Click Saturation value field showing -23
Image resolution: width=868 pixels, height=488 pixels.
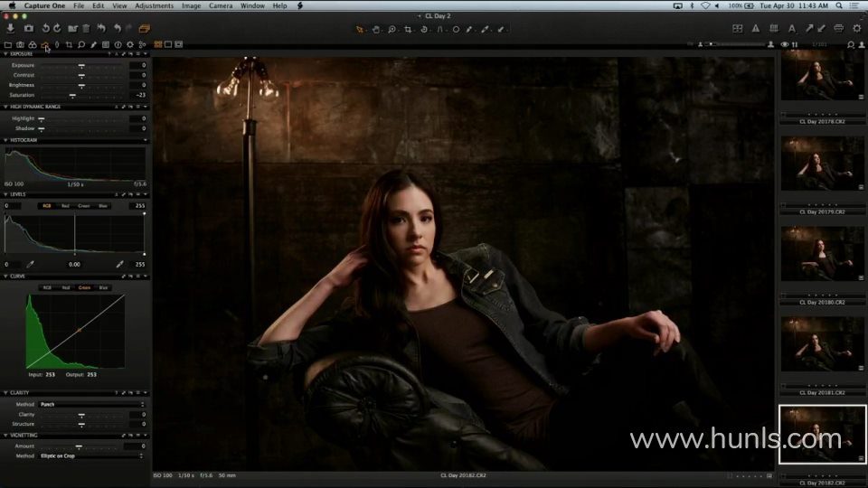(x=137, y=95)
